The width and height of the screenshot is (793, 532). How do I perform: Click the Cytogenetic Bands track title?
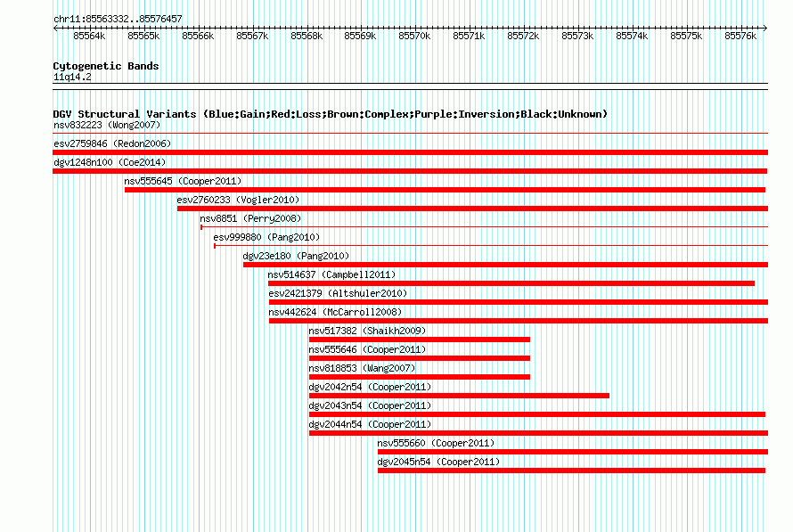[x=106, y=66]
